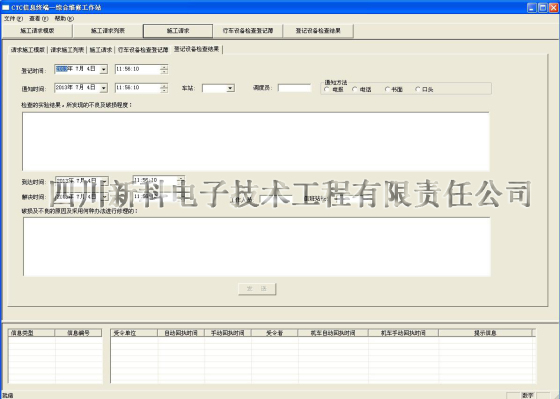The image size is (560, 399).
Task: Select the 电话 notification method radio
Action: click(x=361, y=89)
